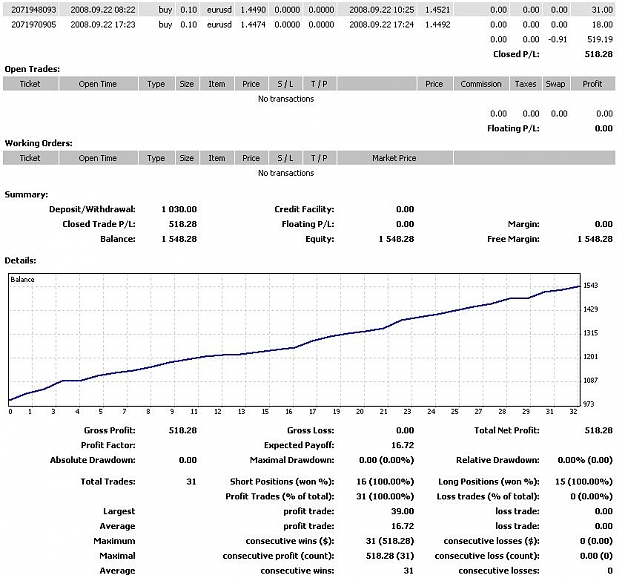
Task: Click Profit column header
Action: (592, 84)
